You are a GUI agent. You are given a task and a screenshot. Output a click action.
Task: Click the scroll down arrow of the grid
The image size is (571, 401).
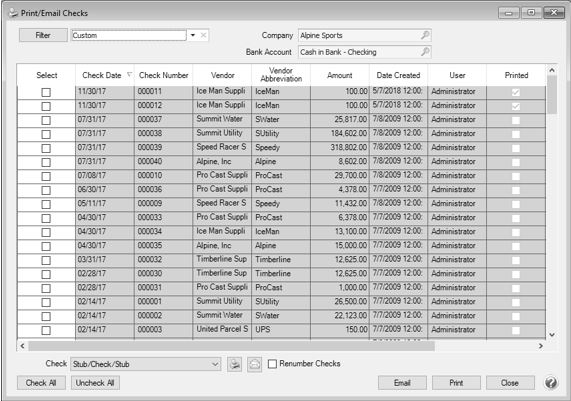(552, 334)
